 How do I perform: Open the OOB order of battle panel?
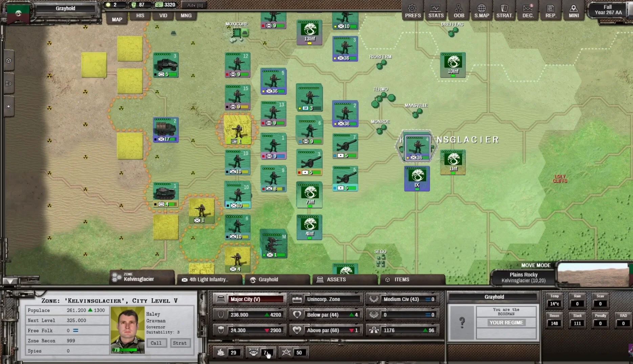(x=459, y=10)
